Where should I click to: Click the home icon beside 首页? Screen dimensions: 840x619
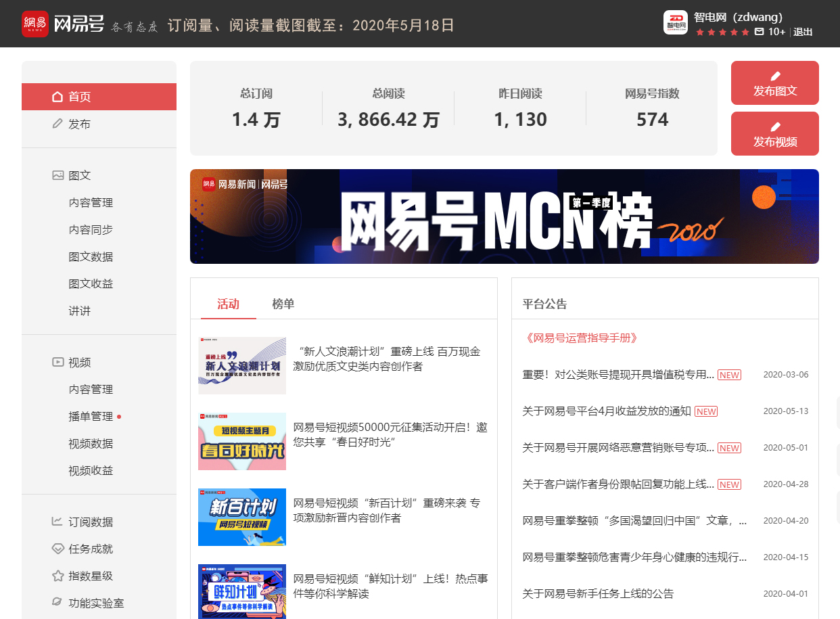pyautogui.click(x=57, y=97)
